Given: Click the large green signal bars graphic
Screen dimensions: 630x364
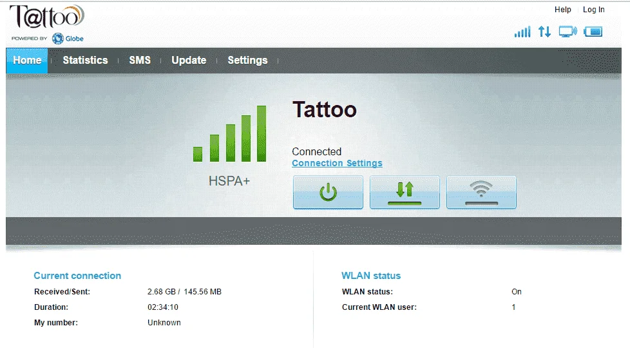Looking at the screenshot, I should click(229, 134).
